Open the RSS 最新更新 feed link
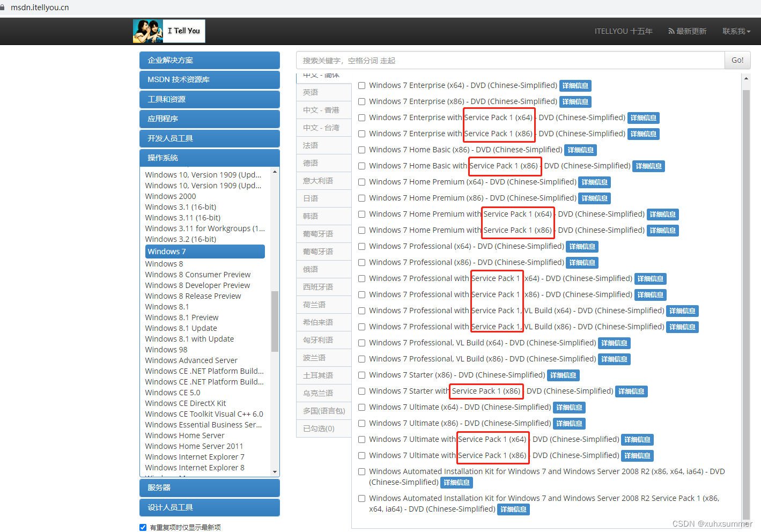 [688, 31]
